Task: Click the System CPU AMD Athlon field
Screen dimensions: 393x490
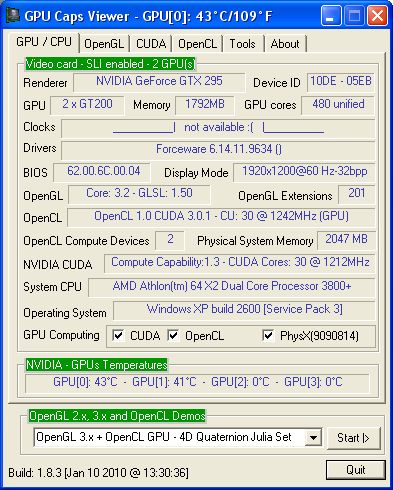Action: pyautogui.click(x=232, y=287)
